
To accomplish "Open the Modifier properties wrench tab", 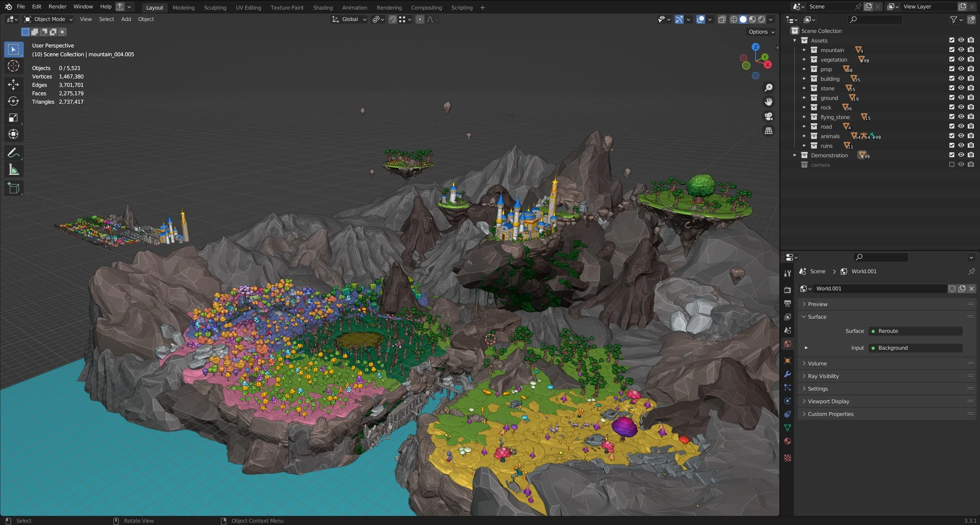I will pos(787,374).
